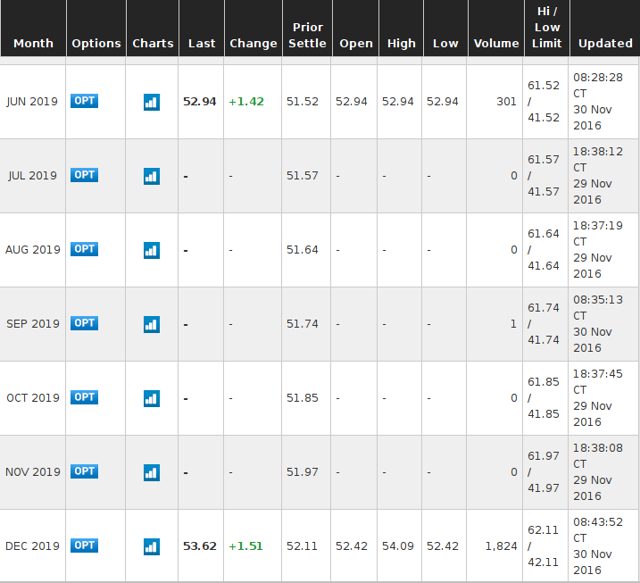Open the chart for AUG 2019
Screen dimensions: 640x583
[x=151, y=250]
